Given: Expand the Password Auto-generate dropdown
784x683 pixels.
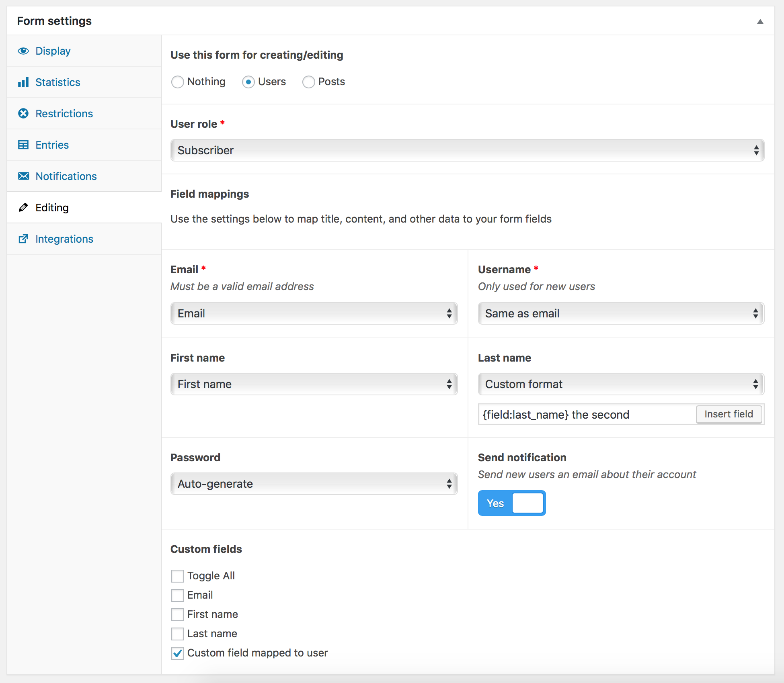Looking at the screenshot, I should [x=312, y=484].
